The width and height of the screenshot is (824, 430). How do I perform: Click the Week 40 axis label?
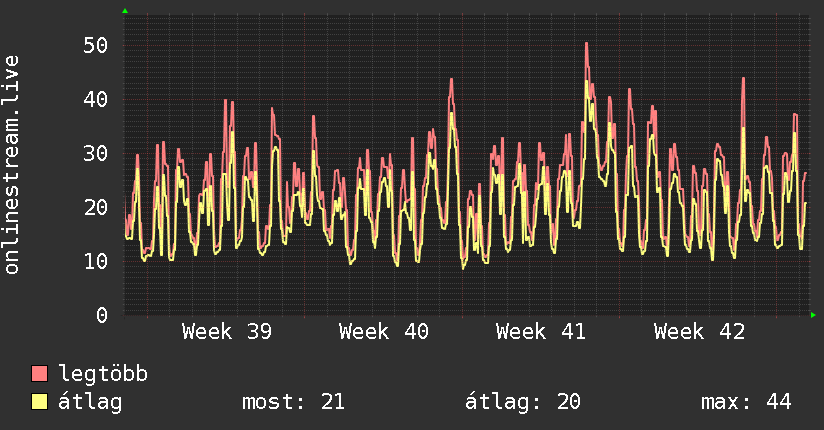384,332
